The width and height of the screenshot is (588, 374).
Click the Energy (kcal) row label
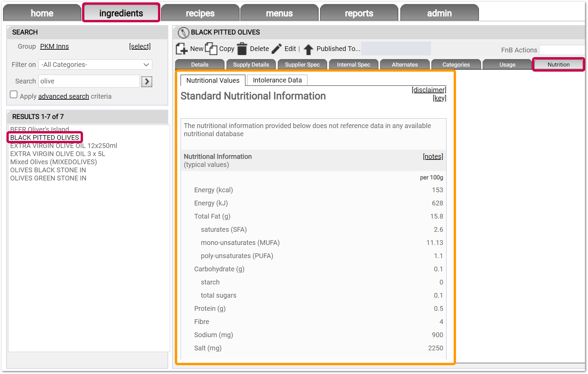(x=214, y=190)
